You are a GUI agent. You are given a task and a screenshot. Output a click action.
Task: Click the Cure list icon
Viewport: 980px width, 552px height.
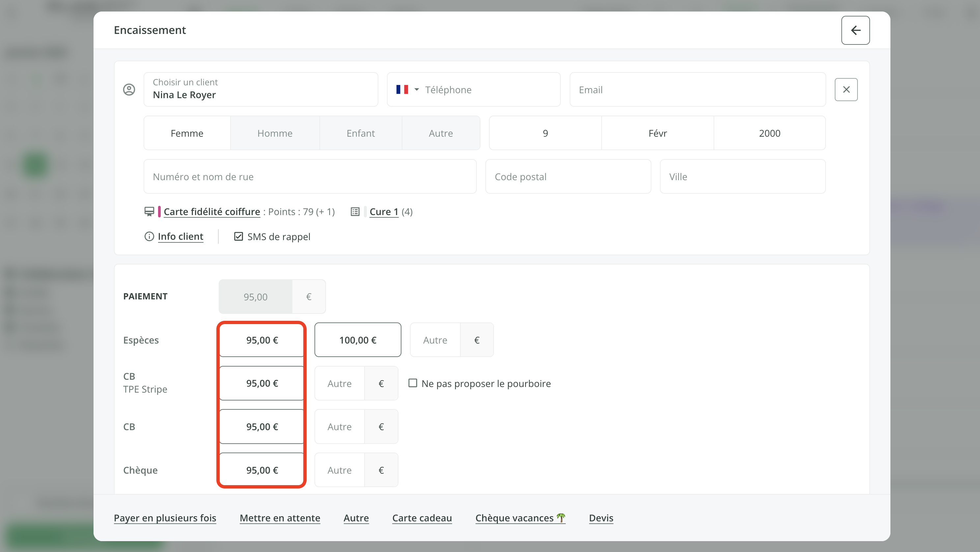[x=355, y=211]
